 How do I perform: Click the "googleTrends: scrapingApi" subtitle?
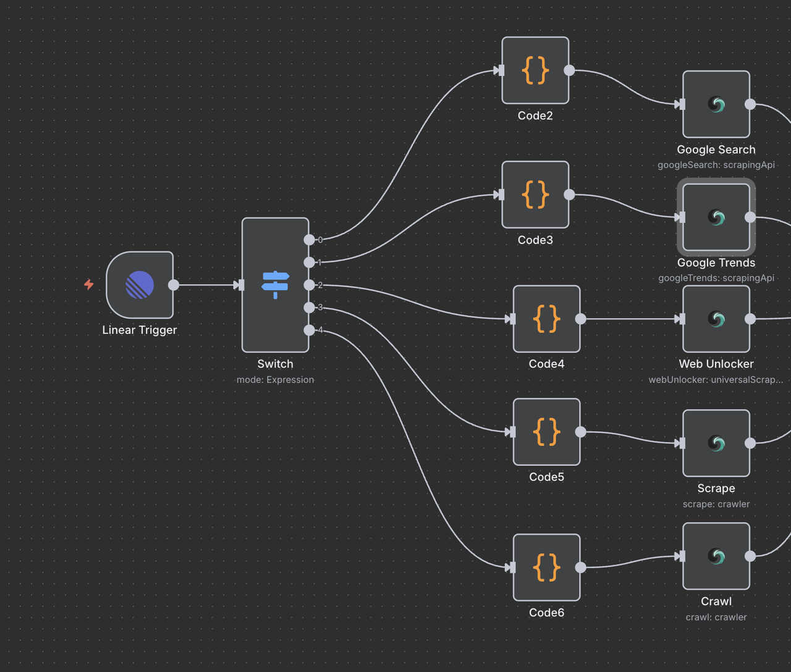coord(716,278)
